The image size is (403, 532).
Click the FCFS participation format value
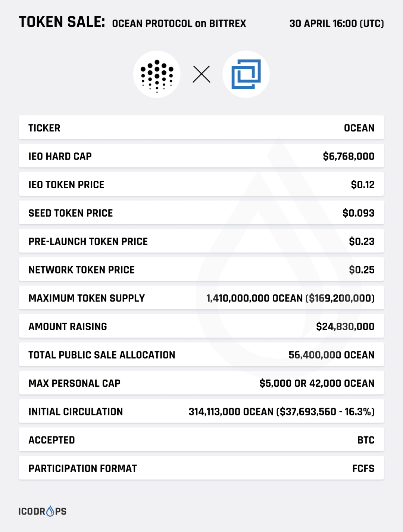tap(363, 468)
